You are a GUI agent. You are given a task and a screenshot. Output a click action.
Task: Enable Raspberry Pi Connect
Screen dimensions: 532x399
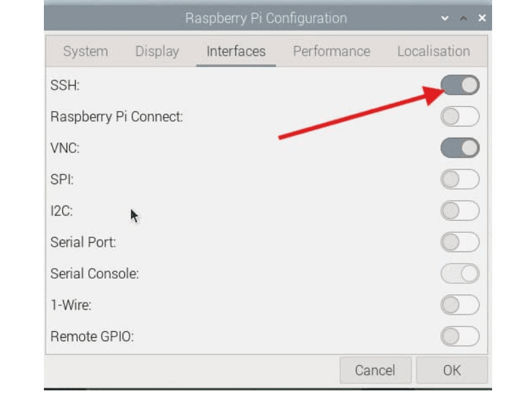460,116
